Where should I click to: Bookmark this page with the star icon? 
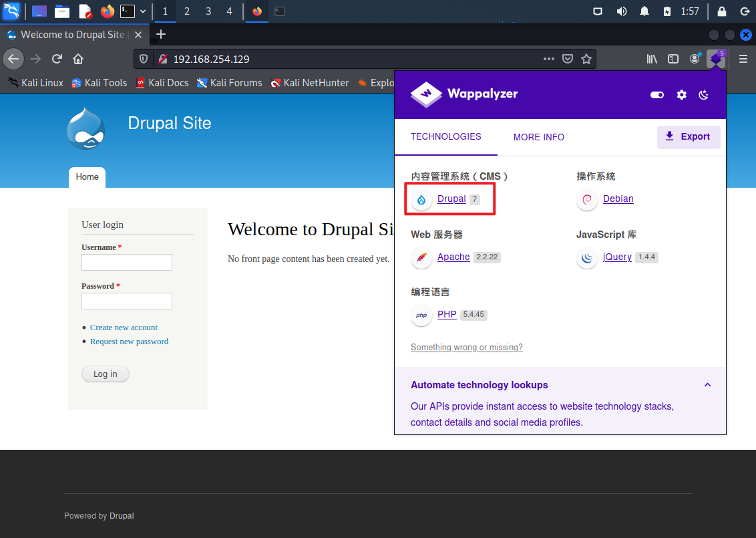pos(586,59)
